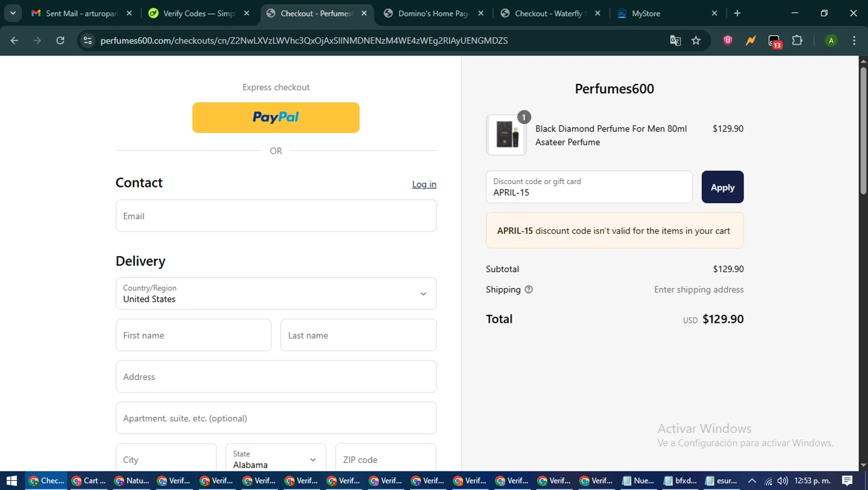868x490 pixels.
Task: Open the esur... notepad taskbar item
Action: coord(722,481)
